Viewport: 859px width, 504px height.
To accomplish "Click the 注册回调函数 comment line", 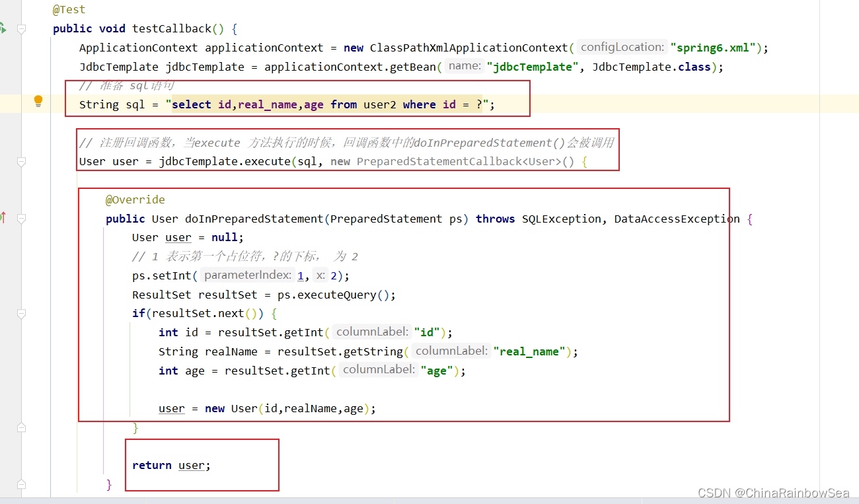I will pyautogui.click(x=346, y=143).
